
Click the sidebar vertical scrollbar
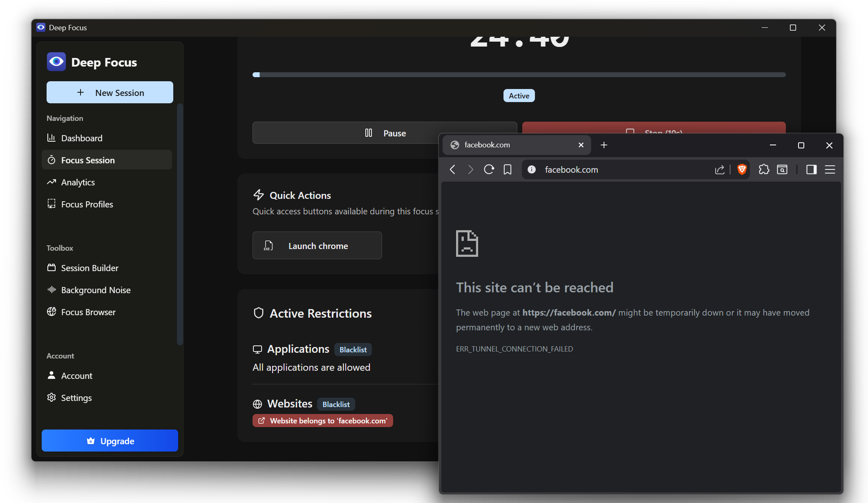tap(179, 225)
